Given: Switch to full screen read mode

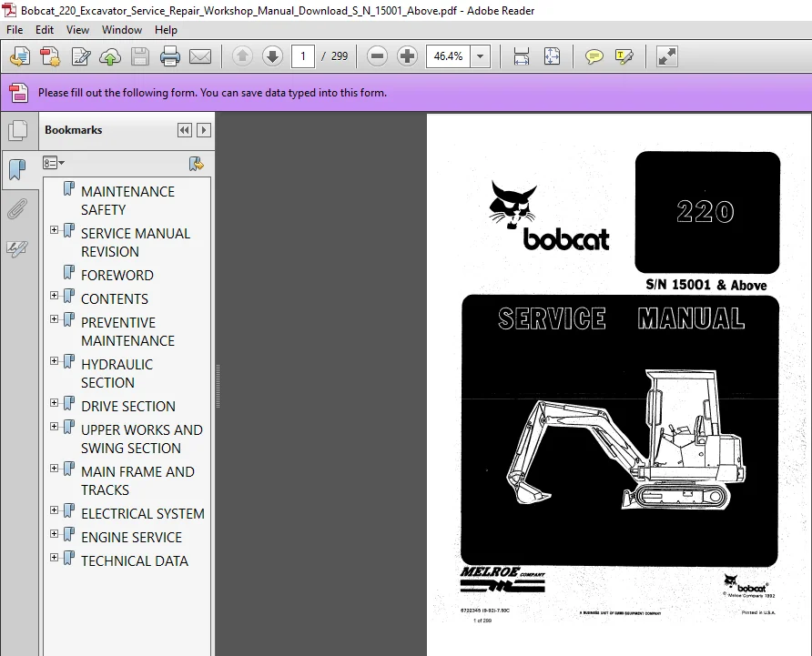Looking at the screenshot, I should pos(667,56).
